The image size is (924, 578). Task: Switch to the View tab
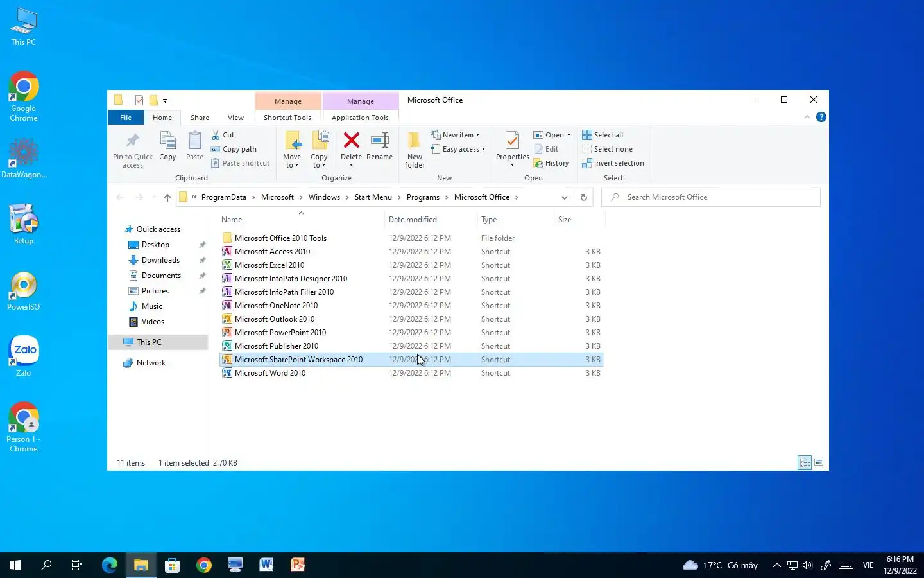tap(235, 118)
